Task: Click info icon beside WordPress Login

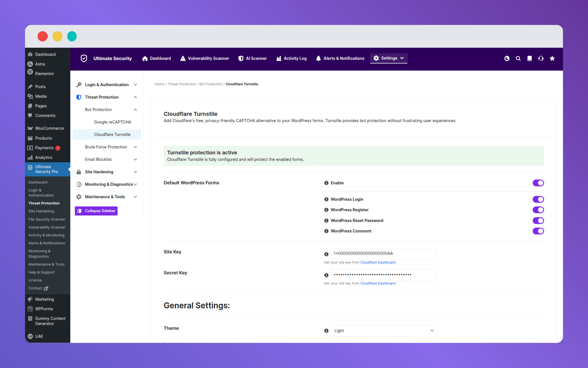Action: [x=326, y=199]
